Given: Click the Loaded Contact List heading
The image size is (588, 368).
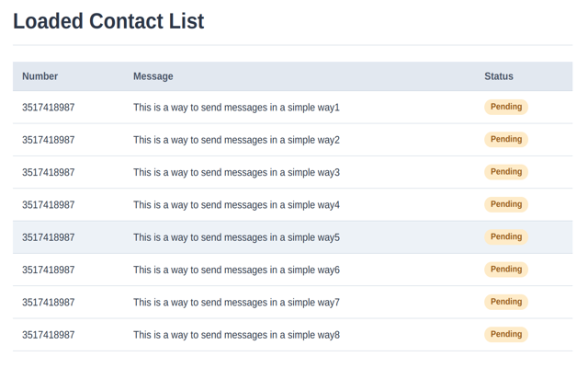Looking at the screenshot, I should (x=108, y=21).
